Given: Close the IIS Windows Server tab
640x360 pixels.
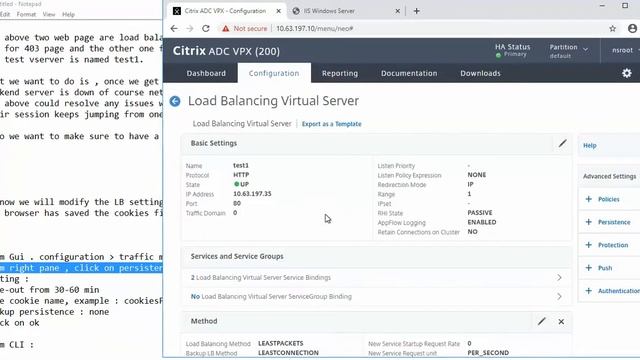Looking at the screenshot, I should 398,11.
